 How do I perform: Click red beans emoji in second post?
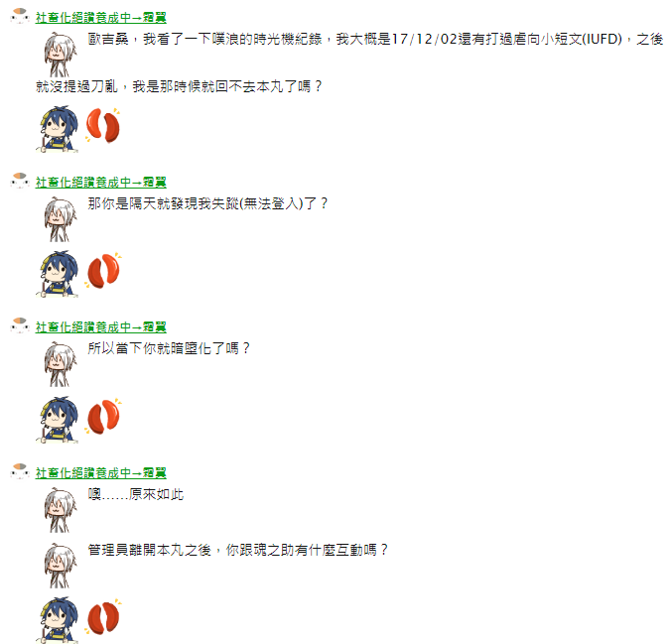point(103,270)
